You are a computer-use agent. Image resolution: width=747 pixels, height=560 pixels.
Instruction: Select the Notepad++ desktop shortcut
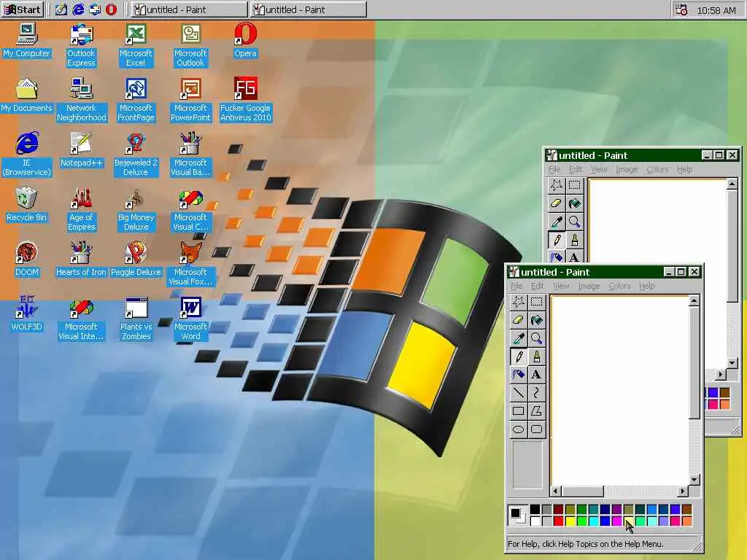(81, 150)
